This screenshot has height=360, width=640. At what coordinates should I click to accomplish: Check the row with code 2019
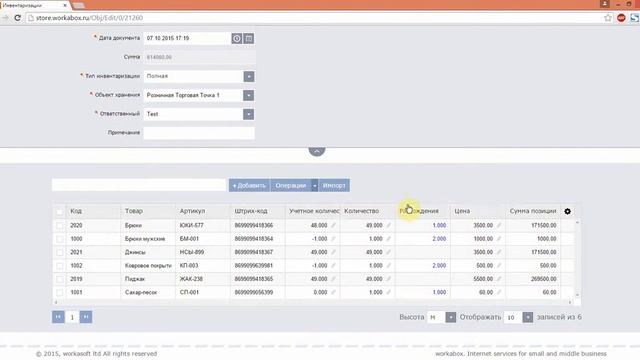60,279
